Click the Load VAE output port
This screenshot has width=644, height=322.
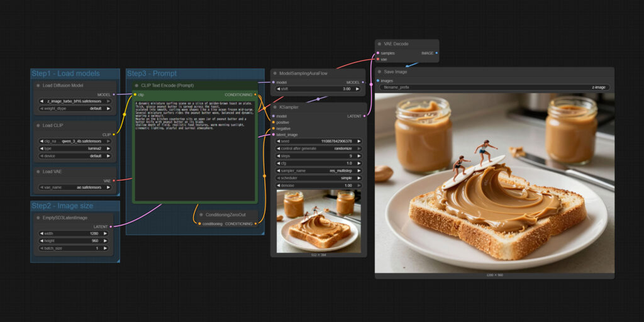pos(114,180)
